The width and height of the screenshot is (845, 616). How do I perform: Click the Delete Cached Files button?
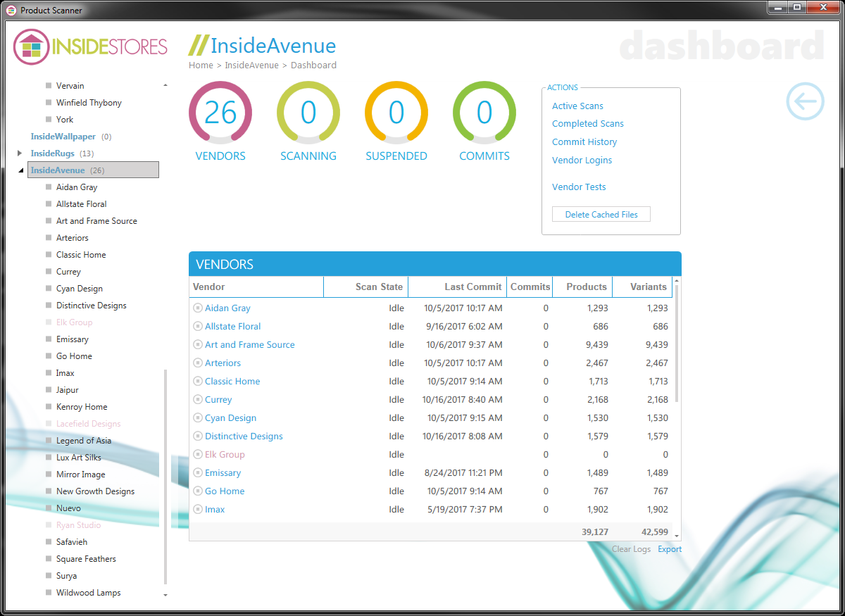click(x=601, y=215)
